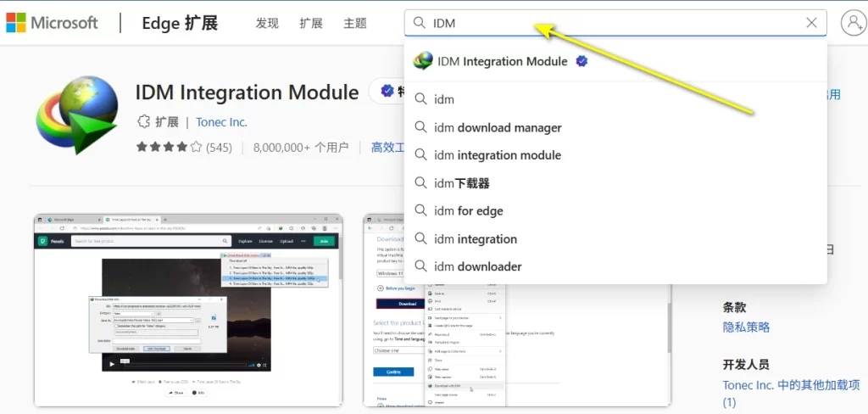Open the 发现 tab
Image resolution: width=868 pixels, height=414 pixels.
[x=267, y=23]
